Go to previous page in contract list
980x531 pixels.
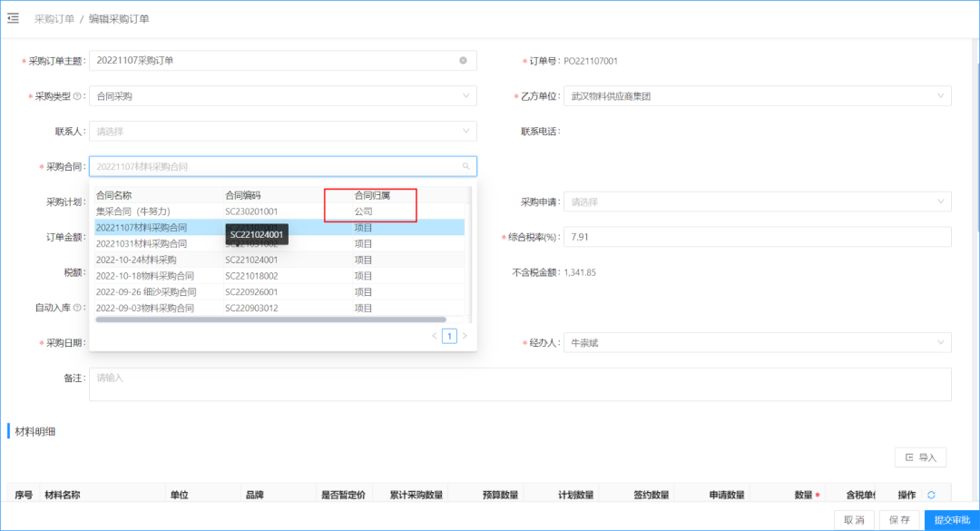tap(435, 336)
